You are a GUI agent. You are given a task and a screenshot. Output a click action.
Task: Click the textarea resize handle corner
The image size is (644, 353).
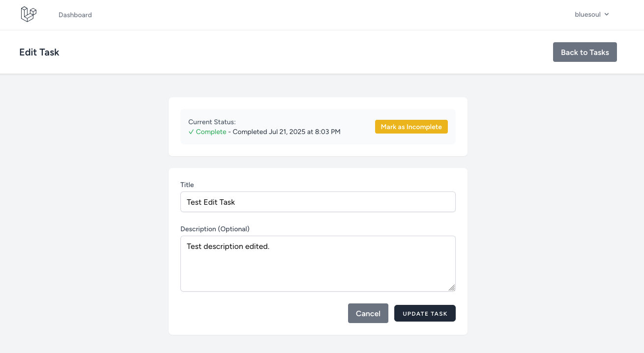click(x=451, y=288)
